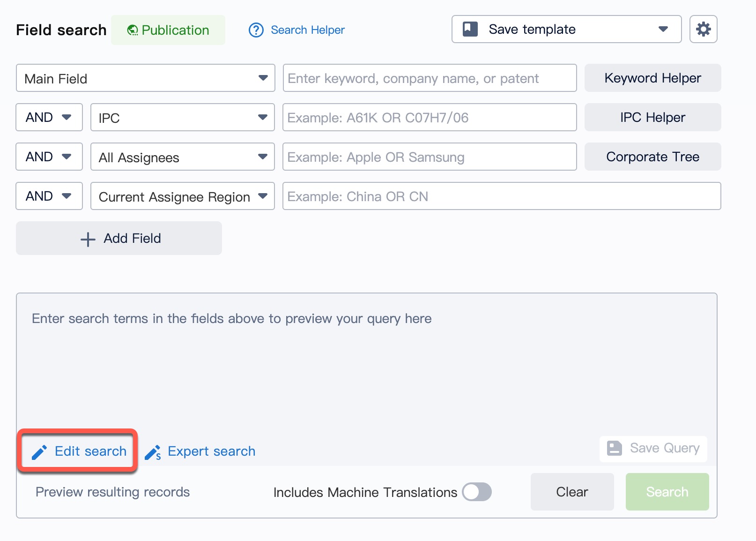Click the Save template bookmark icon

pos(470,29)
